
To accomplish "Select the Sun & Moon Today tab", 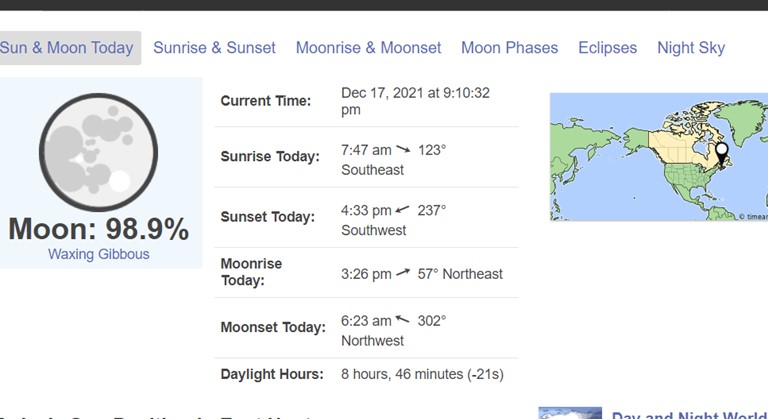I will 67,48.
